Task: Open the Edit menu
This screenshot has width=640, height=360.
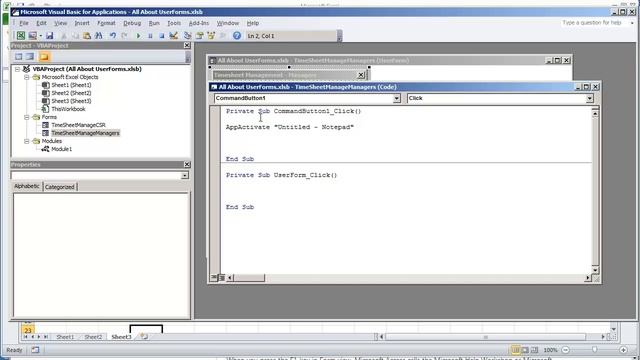Action: pyautogui.click(x=41, y=23)
